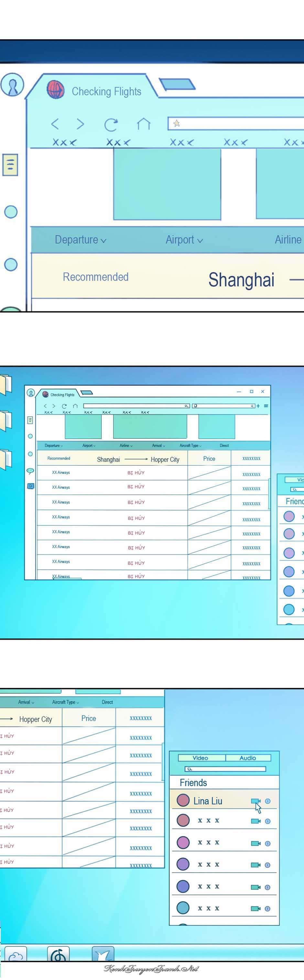Select the small Checking Flights tab in the middle panel
The image size is (304, 980).
click(x=58, y=394)
